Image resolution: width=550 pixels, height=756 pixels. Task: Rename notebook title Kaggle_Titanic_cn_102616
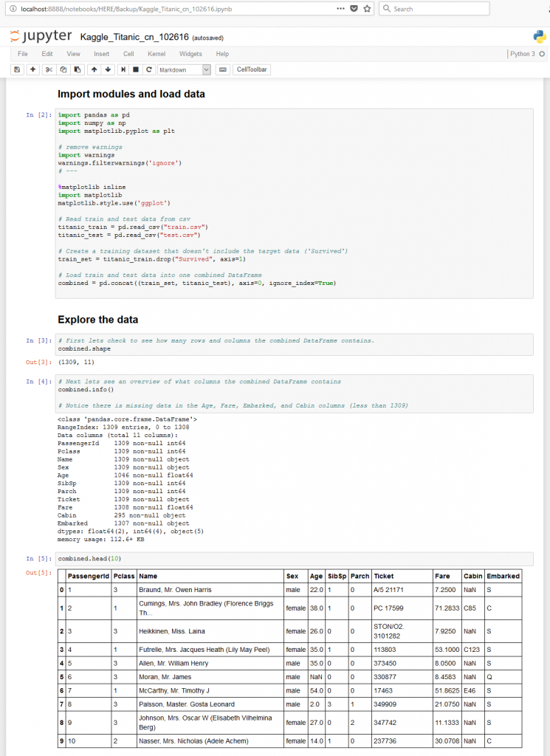tap(134, 37)
